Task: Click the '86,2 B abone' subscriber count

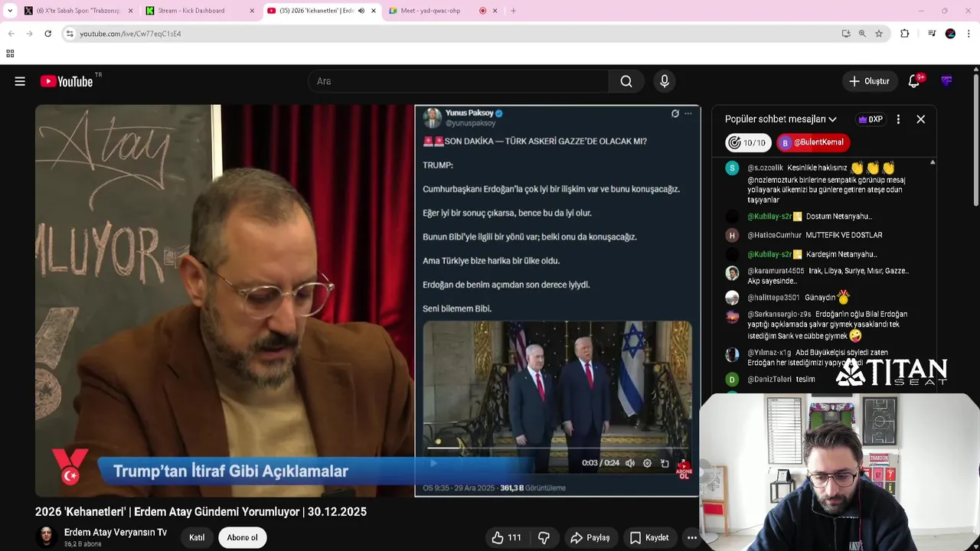Action: pos(83,544)
